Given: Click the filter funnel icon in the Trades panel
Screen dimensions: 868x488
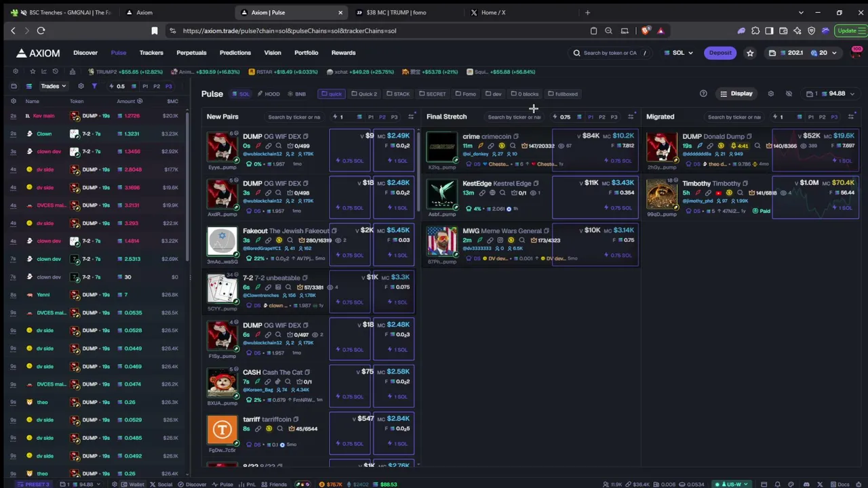Looking at the screenshot, I should (x=94, y=86).
